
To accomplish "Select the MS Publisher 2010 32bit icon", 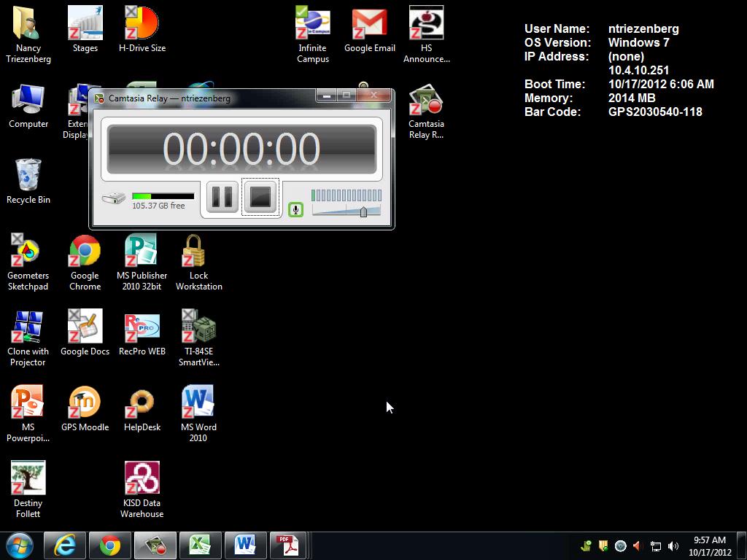I will pyautogui.click(x=142, y=262).
